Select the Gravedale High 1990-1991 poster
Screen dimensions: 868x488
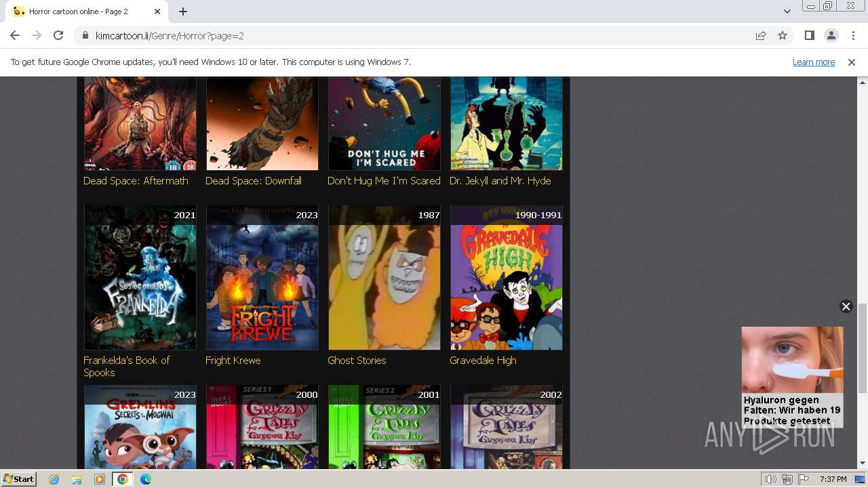click(x=507, y=278)
